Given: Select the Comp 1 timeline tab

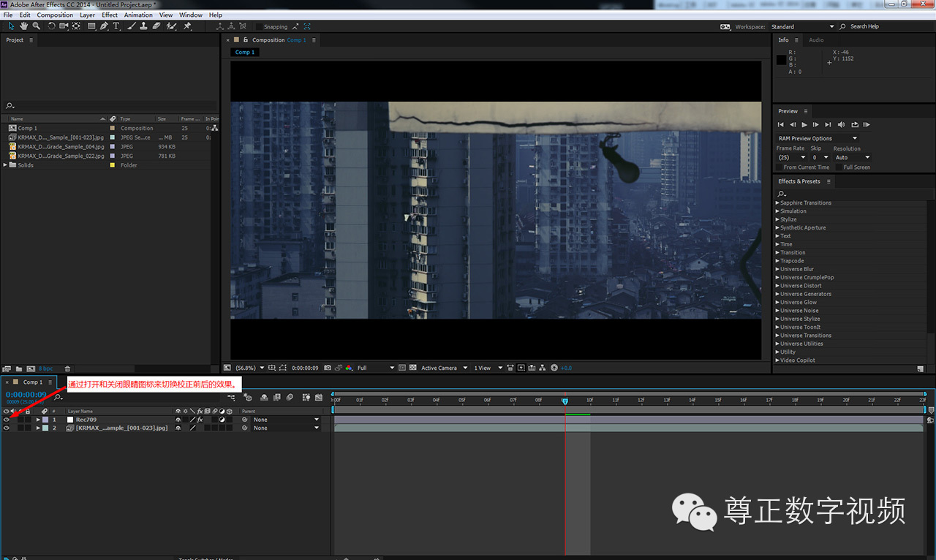Looking at the screenshot, I should 32,382.
